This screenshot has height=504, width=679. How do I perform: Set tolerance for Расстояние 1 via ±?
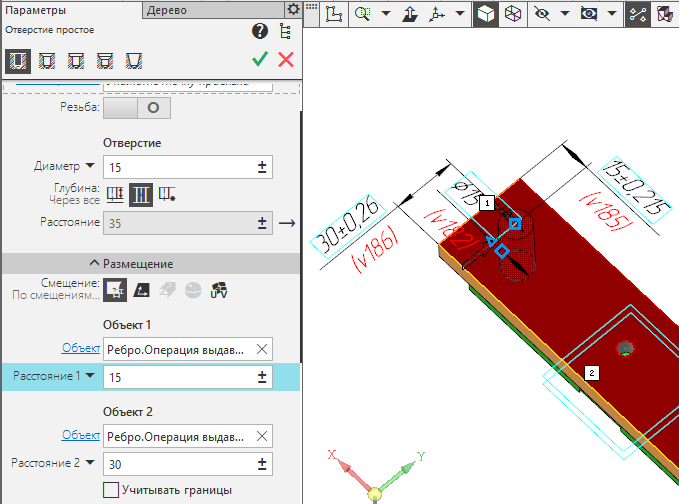pos(262,377)
